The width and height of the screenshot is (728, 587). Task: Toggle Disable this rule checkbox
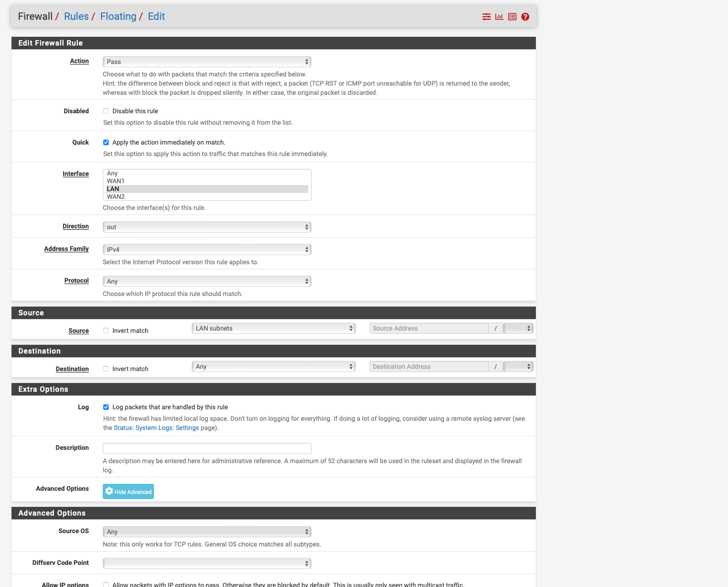point(106,111)
